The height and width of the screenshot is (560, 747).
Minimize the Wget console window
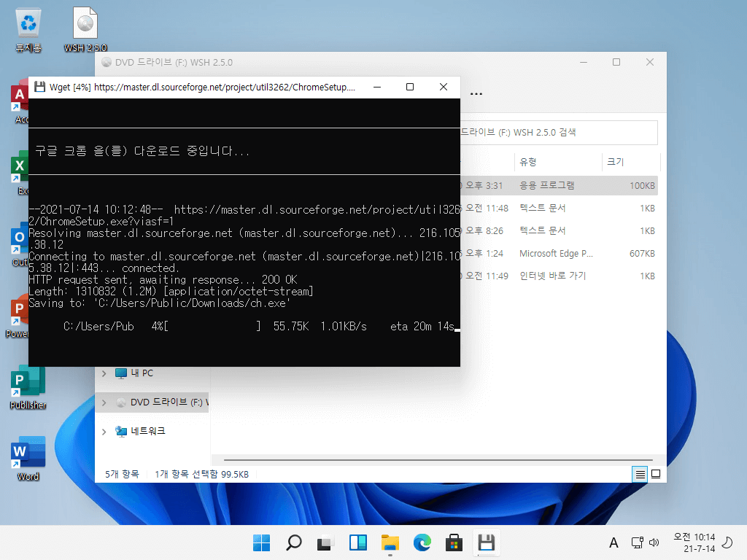[x=377, y=87]
